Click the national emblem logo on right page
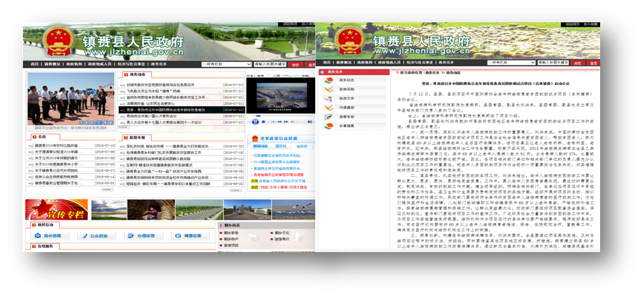644x296 pixels. pyautogui.click(x=350, y=41)
